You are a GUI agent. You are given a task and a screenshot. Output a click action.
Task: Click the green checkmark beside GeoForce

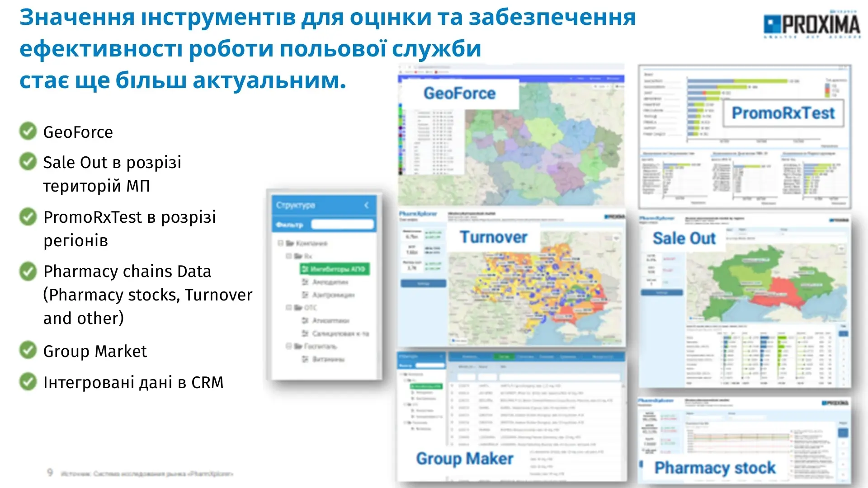point(28,131)
